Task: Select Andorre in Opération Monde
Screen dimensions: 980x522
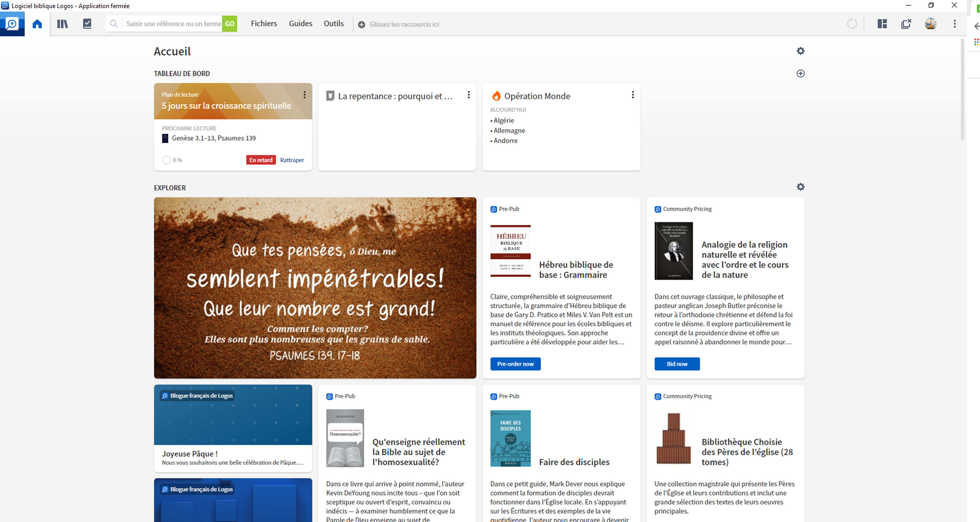Action: coord(505,141)
